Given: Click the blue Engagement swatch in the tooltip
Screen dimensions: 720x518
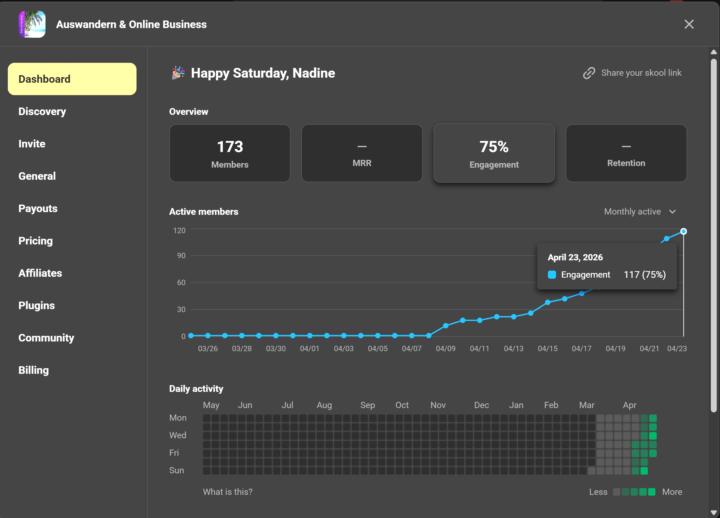Looking at the screenshot, I should point(552,275).
